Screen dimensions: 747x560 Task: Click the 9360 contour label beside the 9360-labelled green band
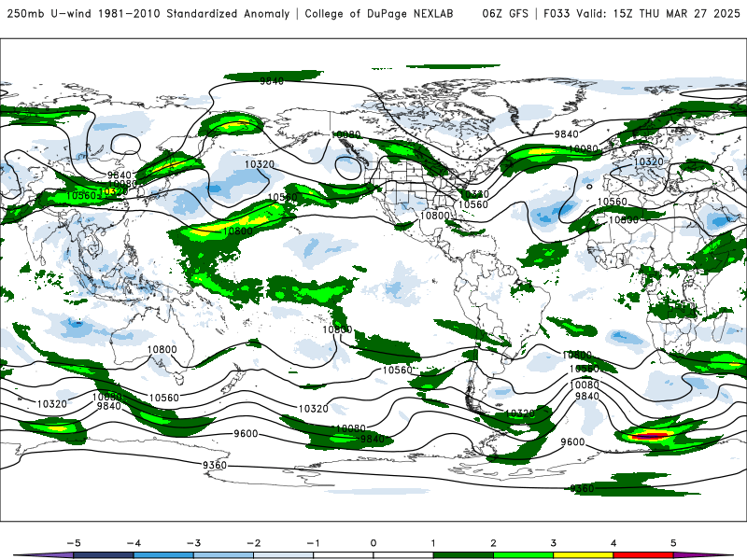(582, 488)
